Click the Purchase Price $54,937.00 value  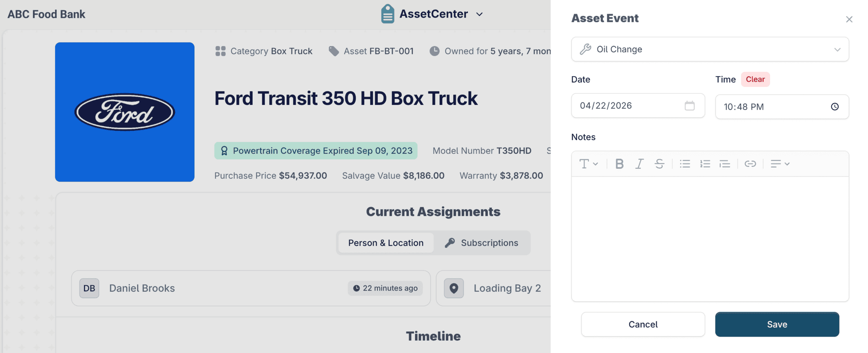303,175
